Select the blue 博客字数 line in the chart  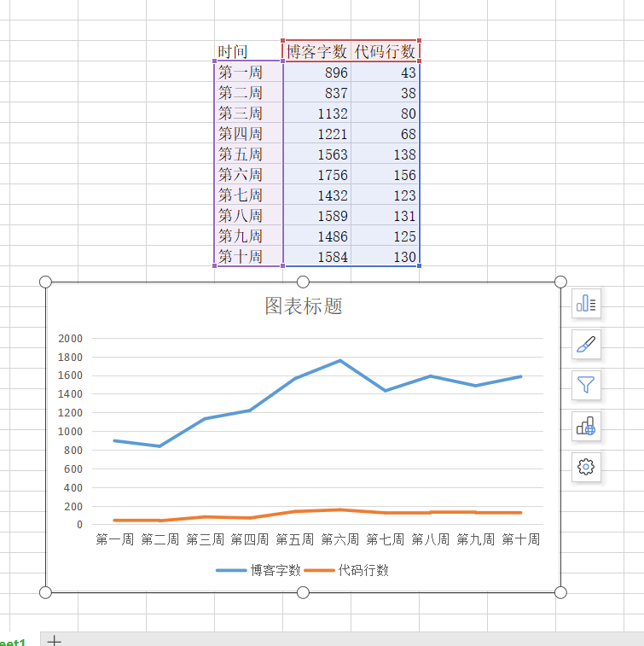(295, 378)
